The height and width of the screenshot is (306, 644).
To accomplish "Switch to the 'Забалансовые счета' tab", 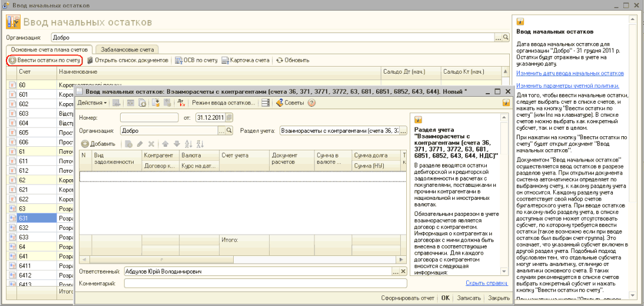I will click(x=127, y=50).
